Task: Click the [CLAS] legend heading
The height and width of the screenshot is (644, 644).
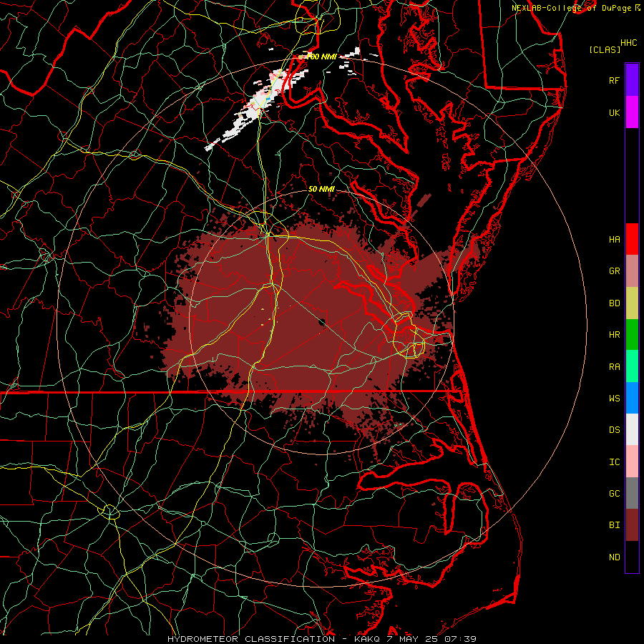Action: (x=605, y=49)
